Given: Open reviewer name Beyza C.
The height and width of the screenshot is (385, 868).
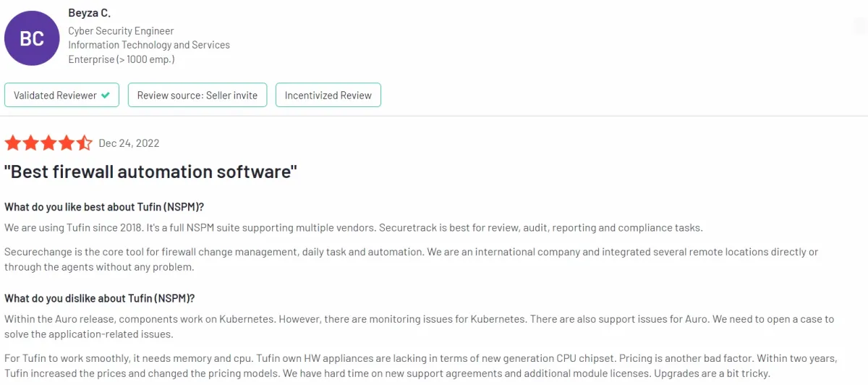Looking at the screenshot, I should (x=89, y=13).
